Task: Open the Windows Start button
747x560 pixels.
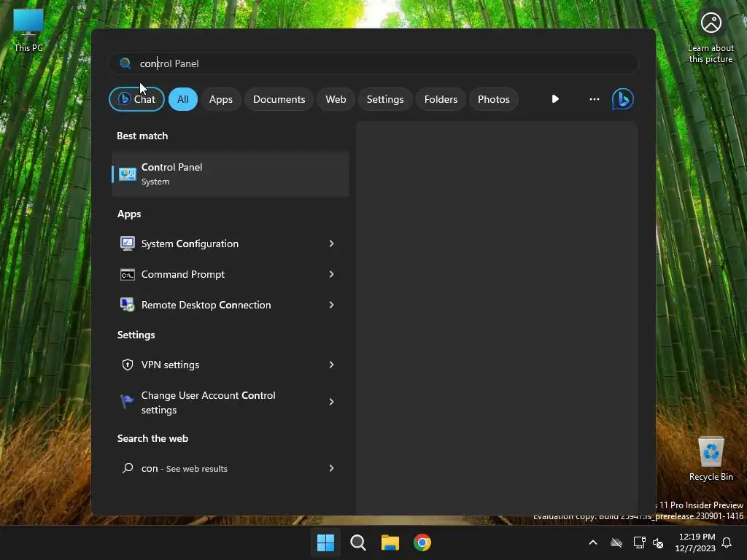Action: coord(325,542)
